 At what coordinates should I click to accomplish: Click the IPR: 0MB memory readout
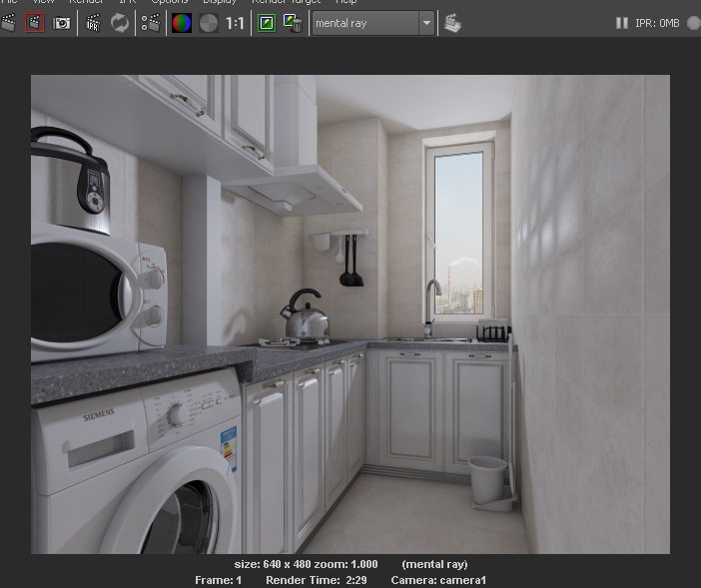(x=657, y=23)
